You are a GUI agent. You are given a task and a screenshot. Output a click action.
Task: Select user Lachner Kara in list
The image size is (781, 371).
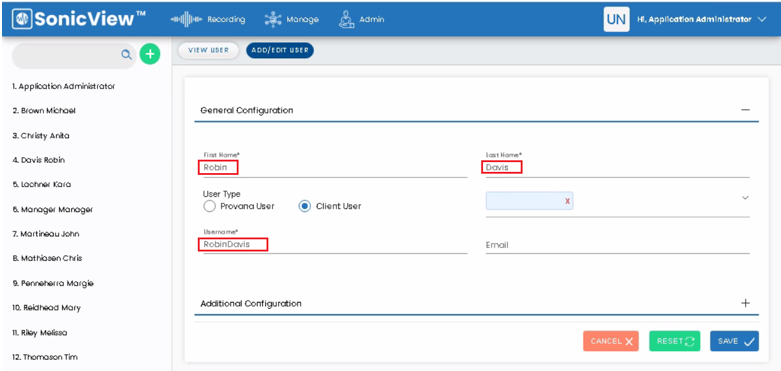click(x=42, y=184)
